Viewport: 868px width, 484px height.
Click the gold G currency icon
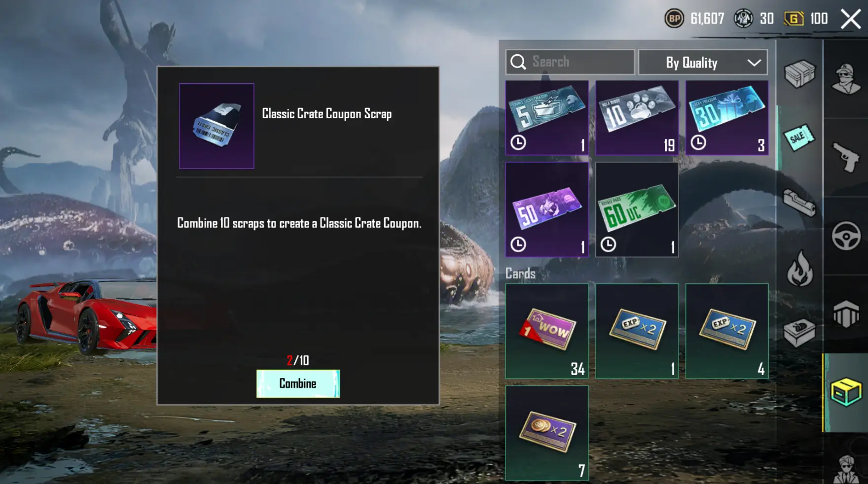pos(794,19)
